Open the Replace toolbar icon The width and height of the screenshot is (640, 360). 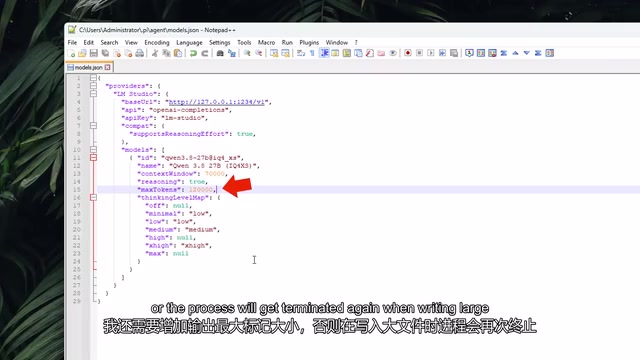[x=231, y=53]
